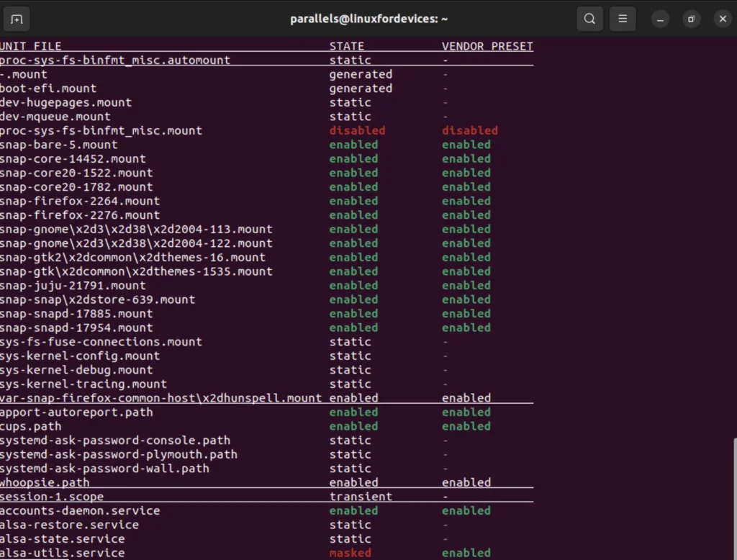Image resolution: width=737 pixels, height=560 pixels.
Task: Open the terminal search tool
Action: coord(589,19)
